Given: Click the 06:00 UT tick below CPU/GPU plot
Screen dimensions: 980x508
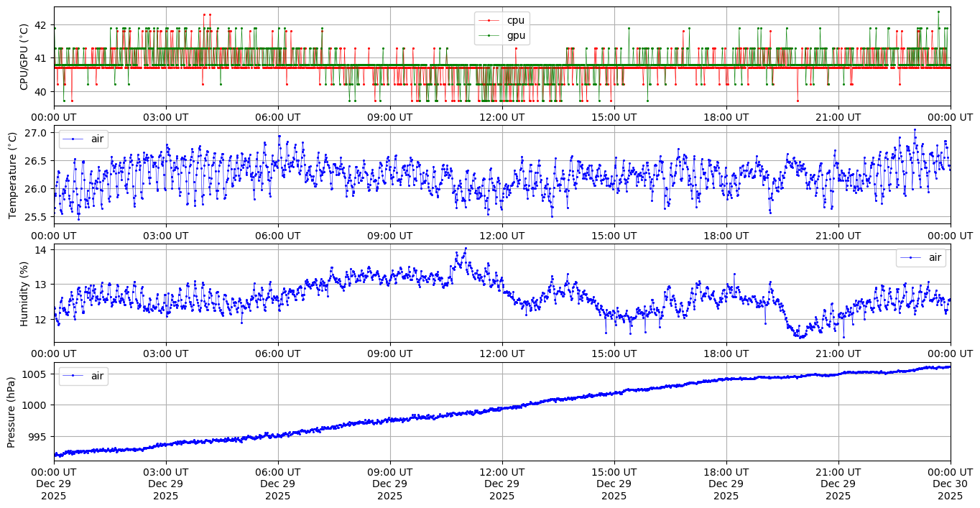Looking at the screenshot, I should tap(278, 117).
